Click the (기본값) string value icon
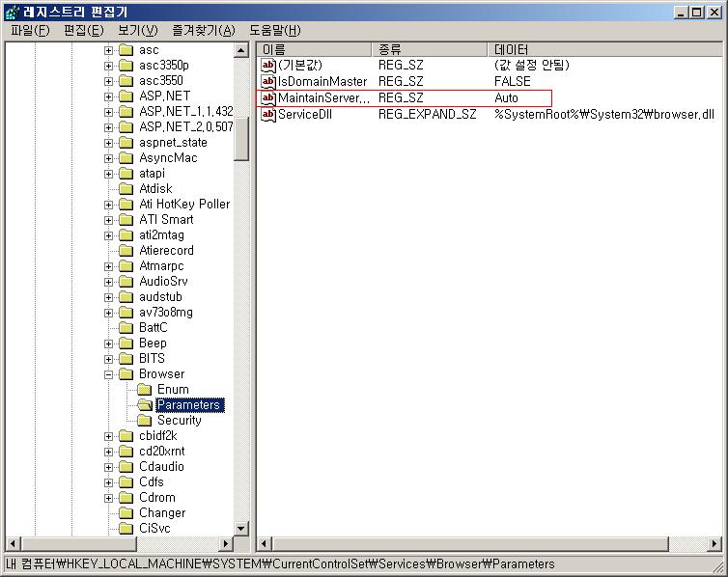This screenshot has height=577, width=728. point(268,66)
